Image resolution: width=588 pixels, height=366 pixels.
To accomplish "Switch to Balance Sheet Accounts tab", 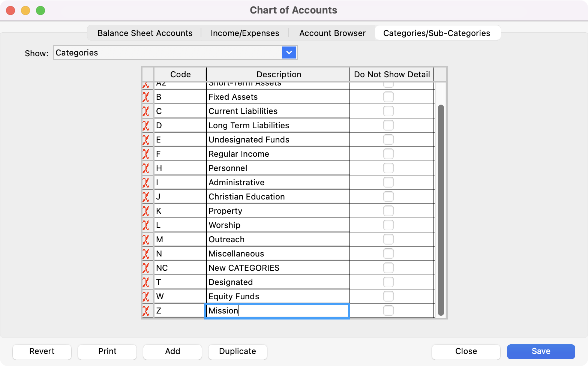I will tap(145, 33).
